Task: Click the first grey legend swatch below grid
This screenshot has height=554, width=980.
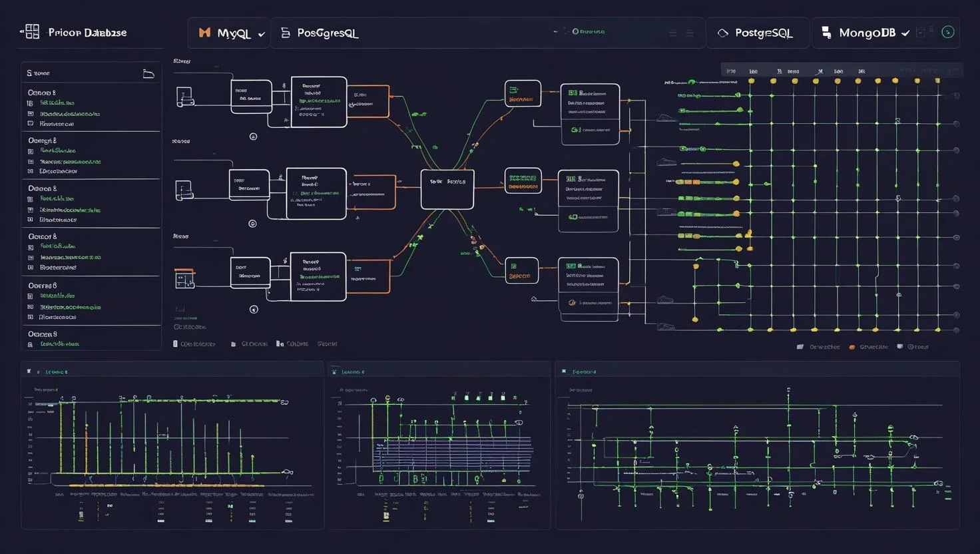Action: 801,347
